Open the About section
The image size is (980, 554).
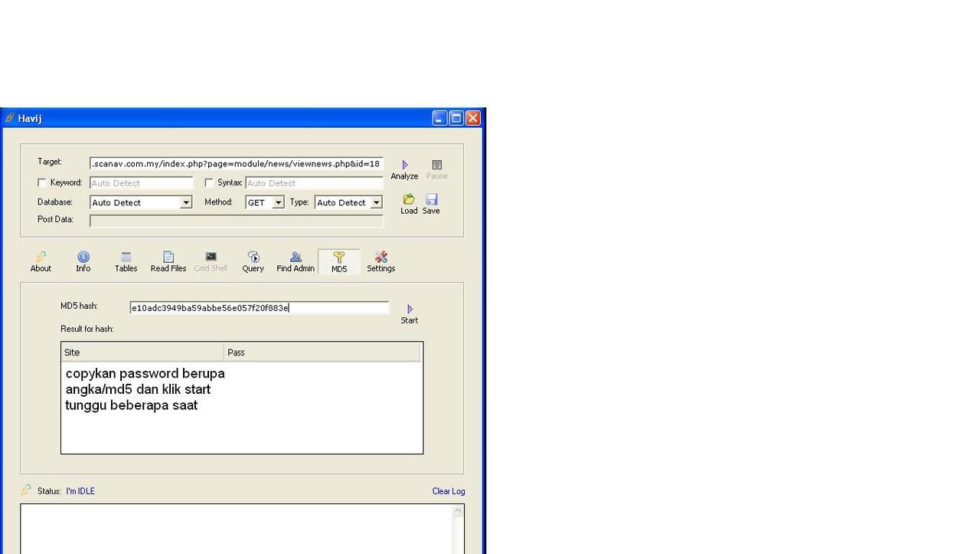(41, 261)
